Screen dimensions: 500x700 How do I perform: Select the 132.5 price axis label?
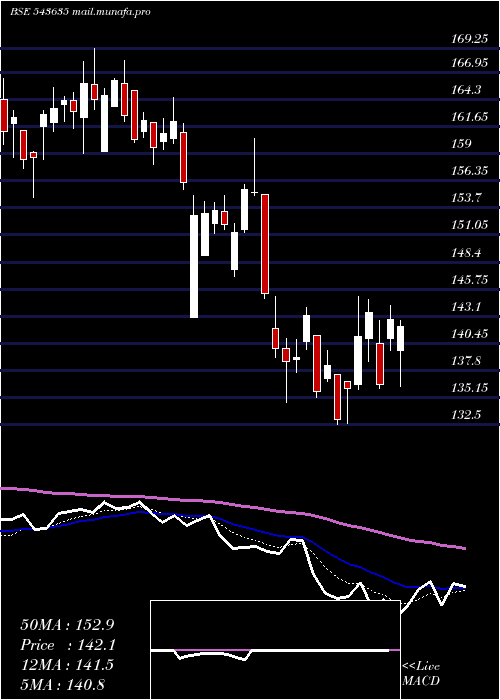point(467,415)
